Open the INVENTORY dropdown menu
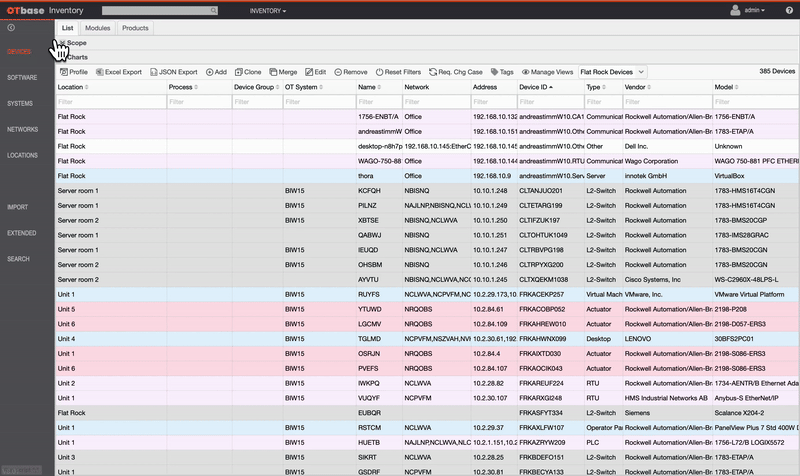The image size is (800, 476). click(268, 11)
